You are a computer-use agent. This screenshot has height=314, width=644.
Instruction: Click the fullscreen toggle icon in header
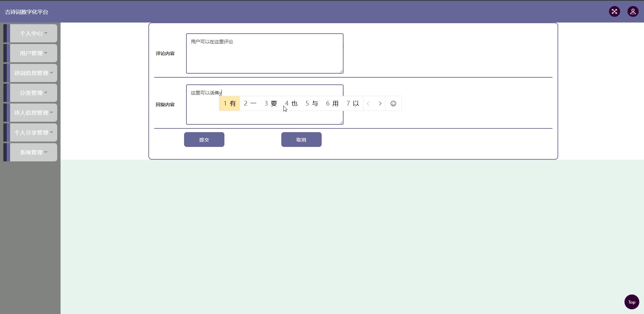pos(614,12)
